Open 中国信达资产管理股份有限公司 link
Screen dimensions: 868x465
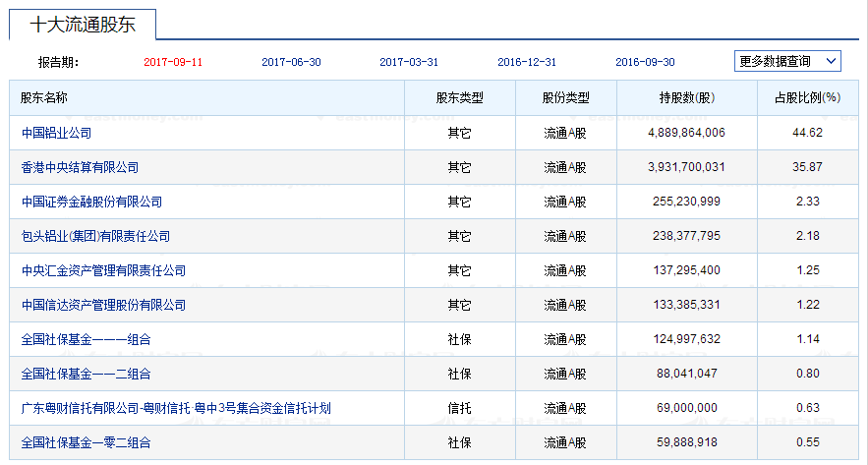tap(103, 305)
